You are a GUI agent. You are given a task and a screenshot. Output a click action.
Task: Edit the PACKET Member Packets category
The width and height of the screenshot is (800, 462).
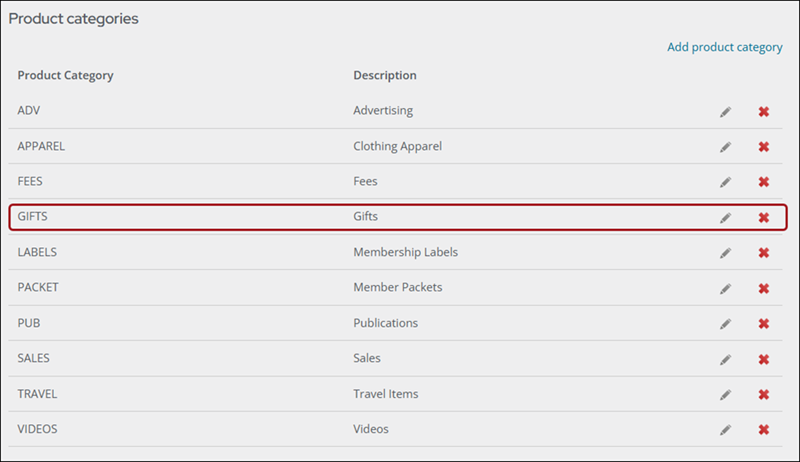tap(726, 289)
